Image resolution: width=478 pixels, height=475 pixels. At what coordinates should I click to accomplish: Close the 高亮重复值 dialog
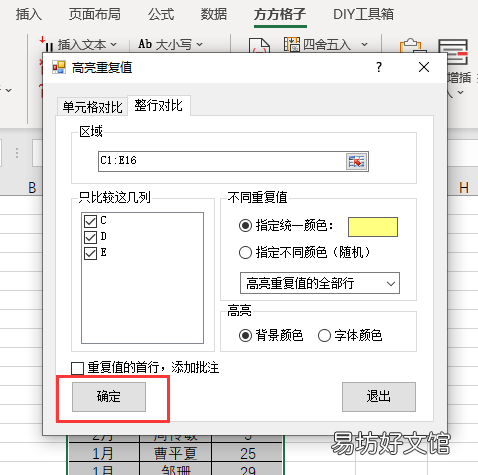[424, 67]
